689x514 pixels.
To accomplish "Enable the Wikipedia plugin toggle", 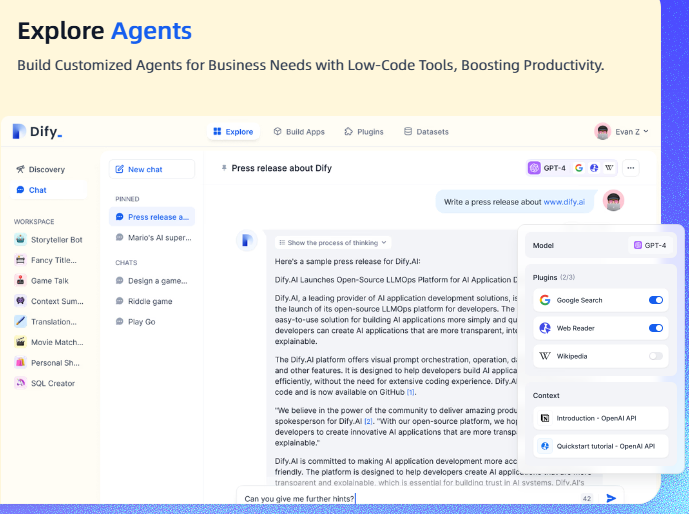I will [x=656, y=356].
